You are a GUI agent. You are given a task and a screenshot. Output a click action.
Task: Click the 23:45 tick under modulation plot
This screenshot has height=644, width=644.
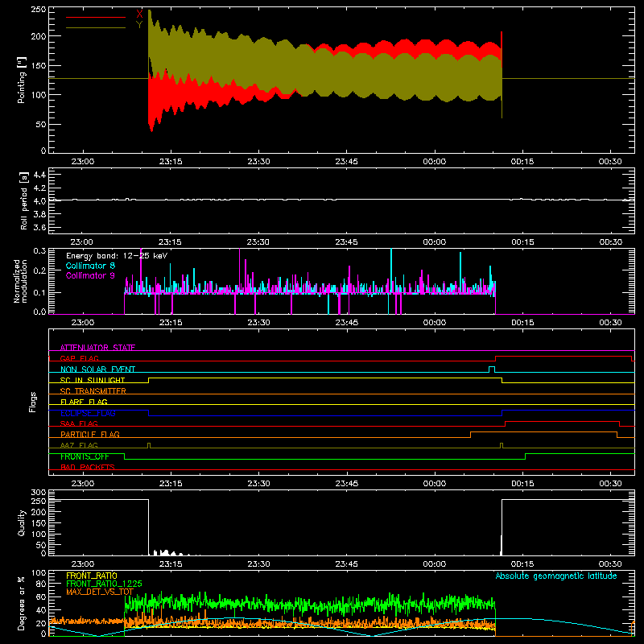[346, 323]
